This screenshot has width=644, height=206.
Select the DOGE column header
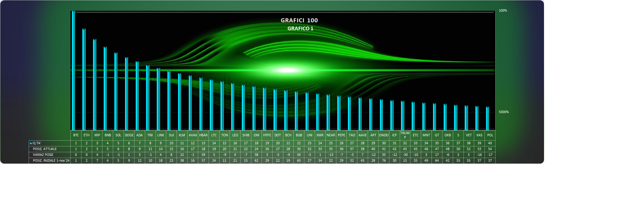tap(129, 135)
